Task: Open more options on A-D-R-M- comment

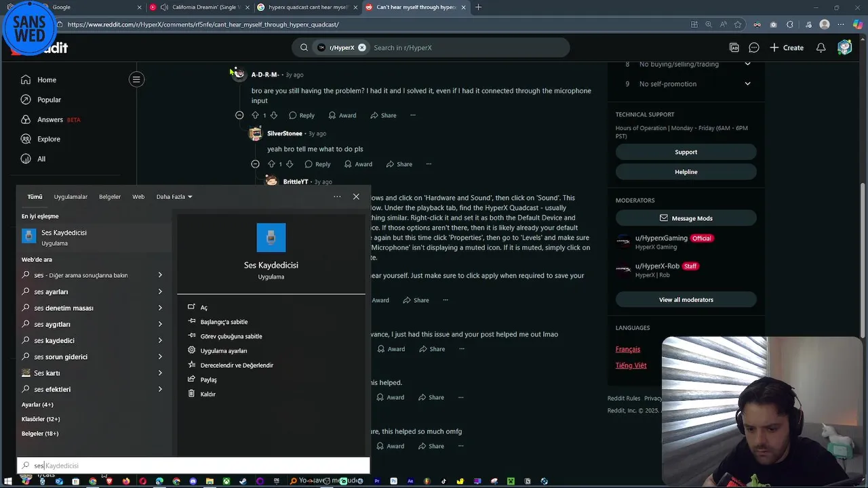Action: pos(412,115)
